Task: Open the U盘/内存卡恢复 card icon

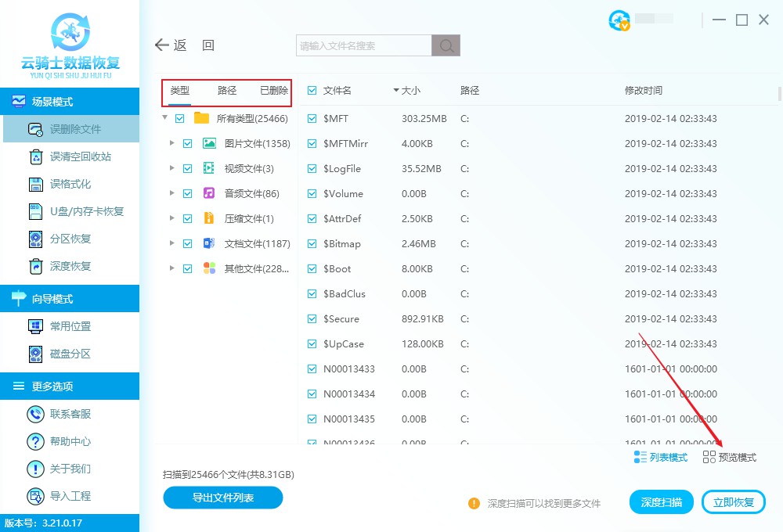Action: coord(35,211)
